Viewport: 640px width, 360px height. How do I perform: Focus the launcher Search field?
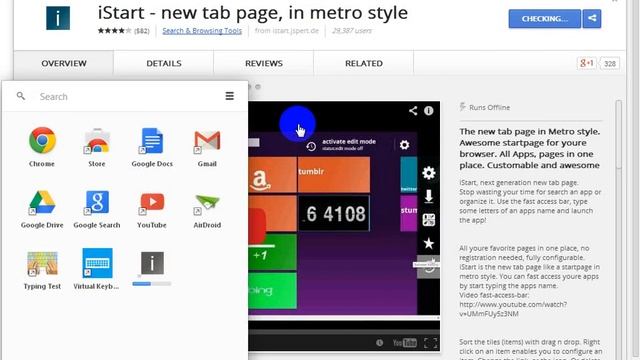coord(127,96)
